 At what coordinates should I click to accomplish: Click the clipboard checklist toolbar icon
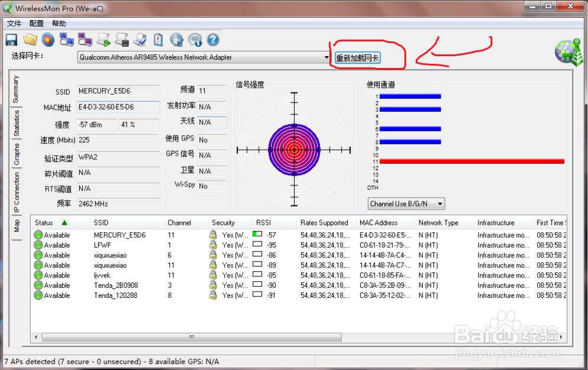pos(159,40)
